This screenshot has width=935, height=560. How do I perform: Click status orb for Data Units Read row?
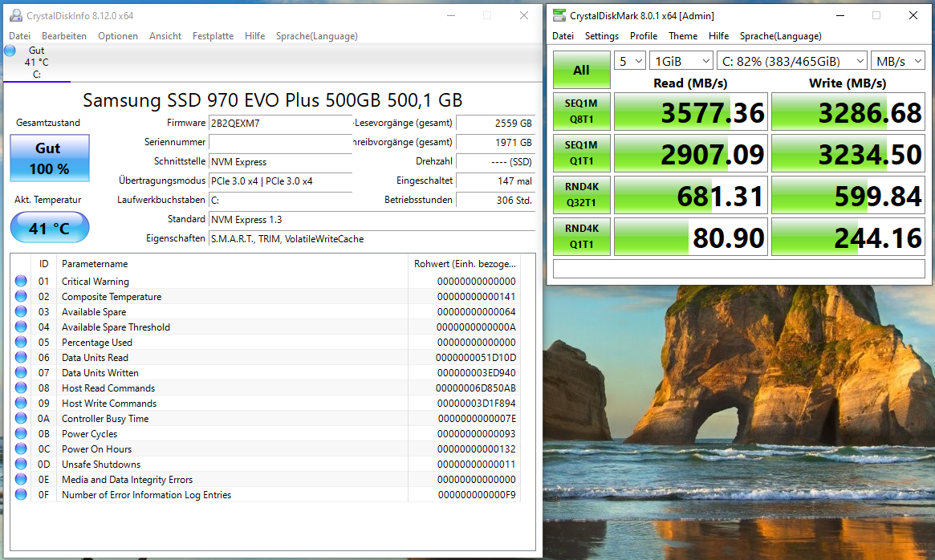21,357
